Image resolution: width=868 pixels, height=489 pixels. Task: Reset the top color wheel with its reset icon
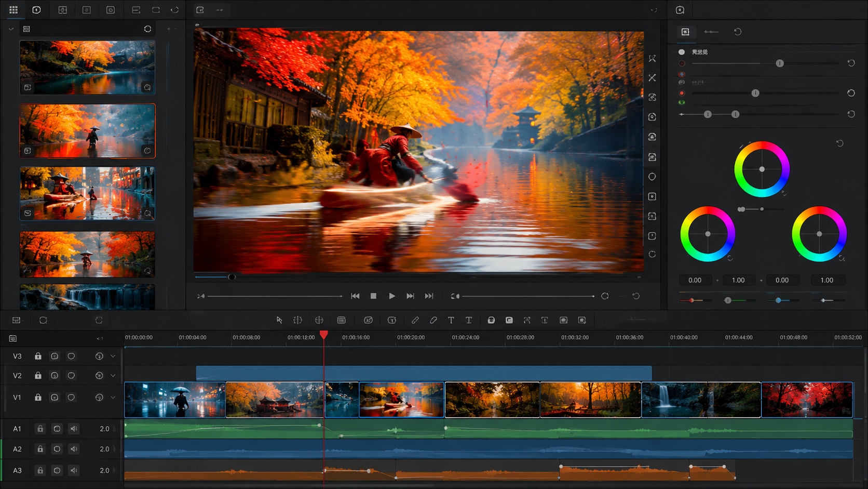[839, 143]
